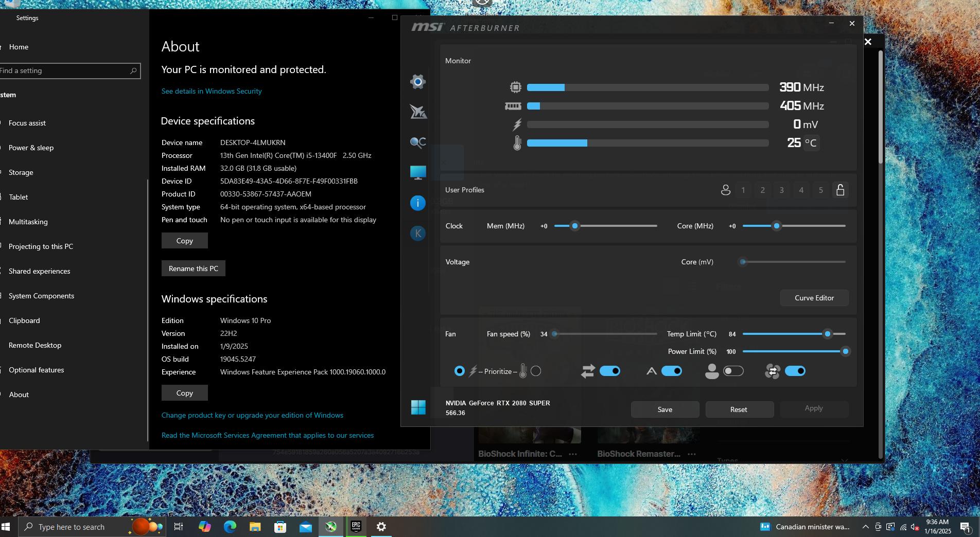Toggle the auto fan speed switch
The width and height of the screenshot is (980, 537).
pos(672,371)
